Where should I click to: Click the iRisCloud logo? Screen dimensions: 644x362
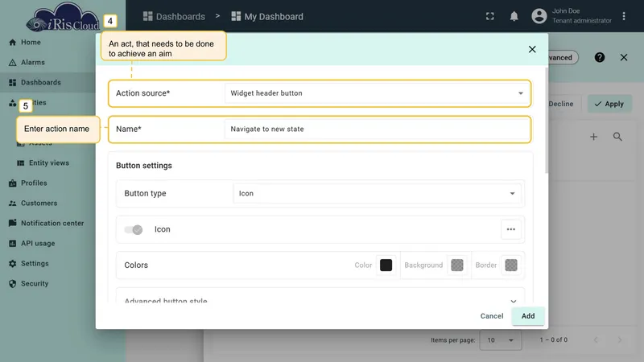pos(63,17)
